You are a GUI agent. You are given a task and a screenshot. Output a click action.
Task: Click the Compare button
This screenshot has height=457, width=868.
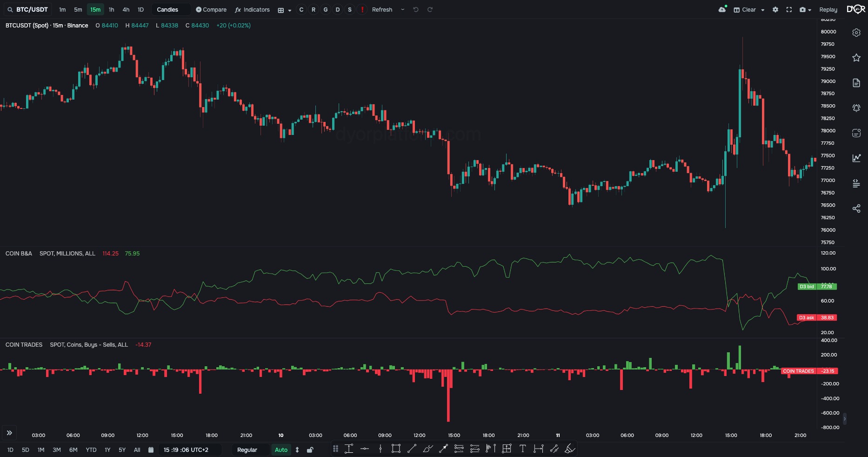(211, 9)
